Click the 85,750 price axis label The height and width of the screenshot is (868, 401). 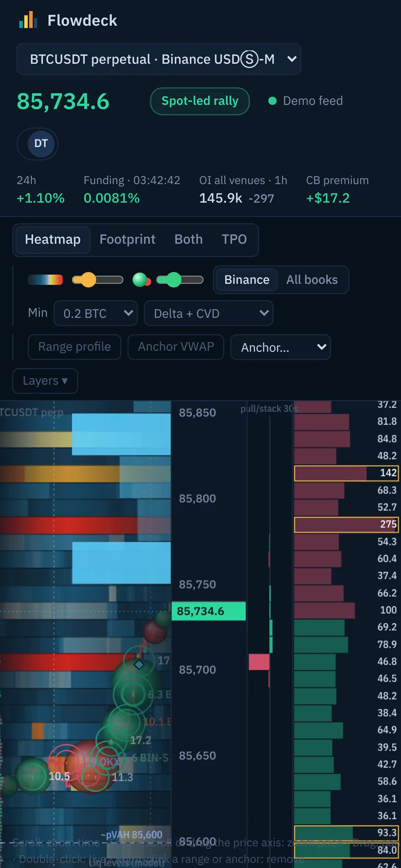197,584
